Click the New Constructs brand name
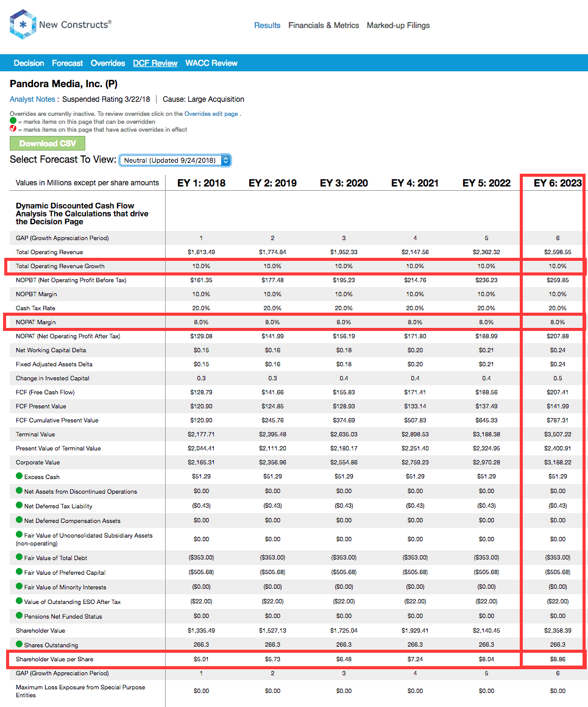This screenshot has width=588, height=707. click(75, 24)
